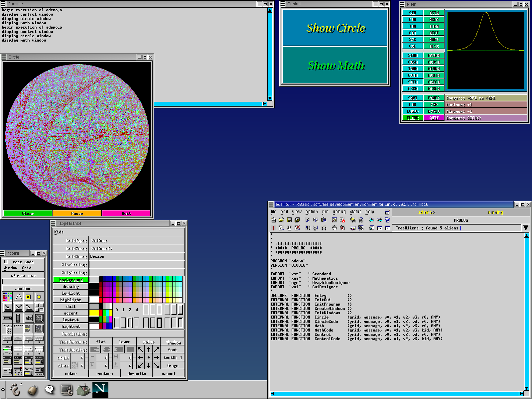Select the checkbox widget (yellow X) in toolkit
Image resolution: width=532 pixels, height=399 pixels.
point(29,297)
